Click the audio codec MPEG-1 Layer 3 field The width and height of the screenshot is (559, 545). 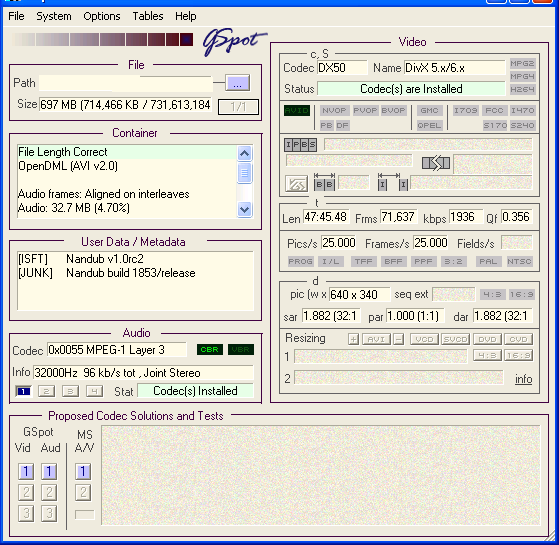point(117,350)
